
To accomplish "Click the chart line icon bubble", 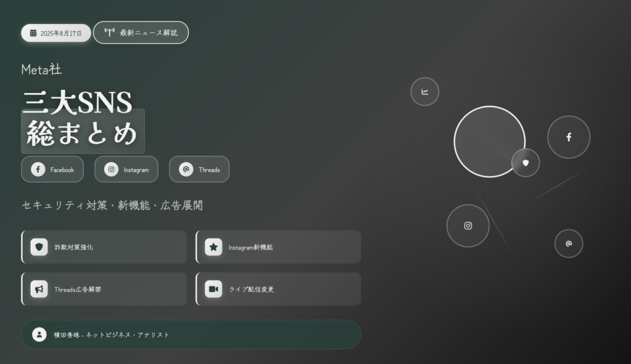I will coord(425,92).
